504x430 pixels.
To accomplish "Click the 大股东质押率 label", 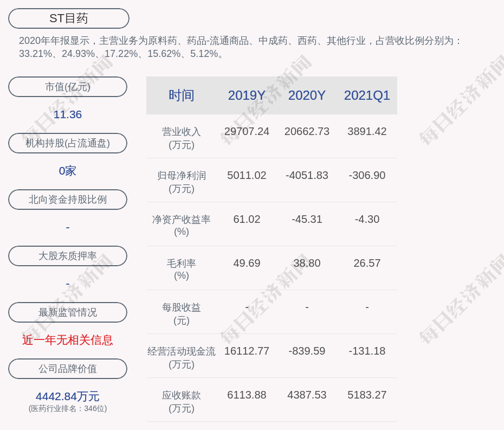I will click(x=68, y=256).
